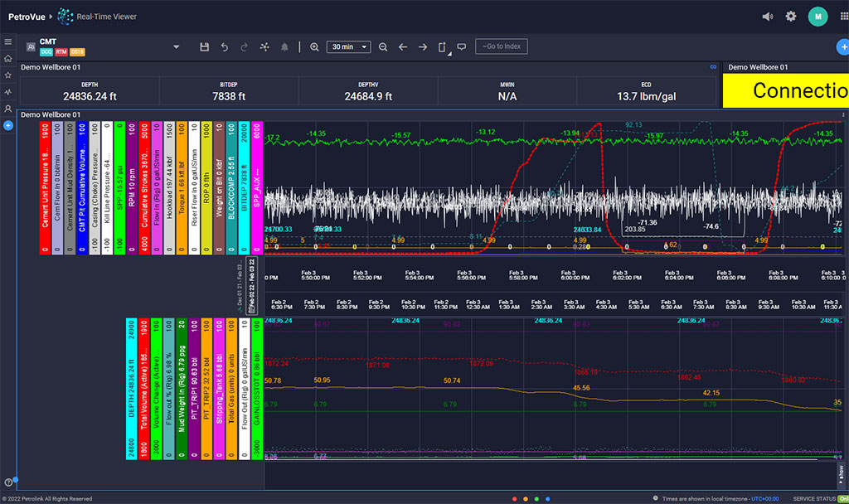Open the hamburger menu in the sidebar

coord(8,41)
